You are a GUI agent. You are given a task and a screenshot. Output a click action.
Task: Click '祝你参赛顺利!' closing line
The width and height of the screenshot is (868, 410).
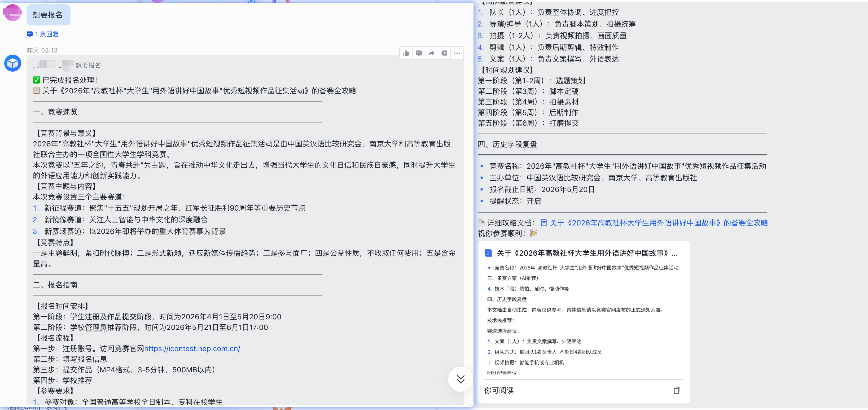pyautogui.click(x=507, y=233)
